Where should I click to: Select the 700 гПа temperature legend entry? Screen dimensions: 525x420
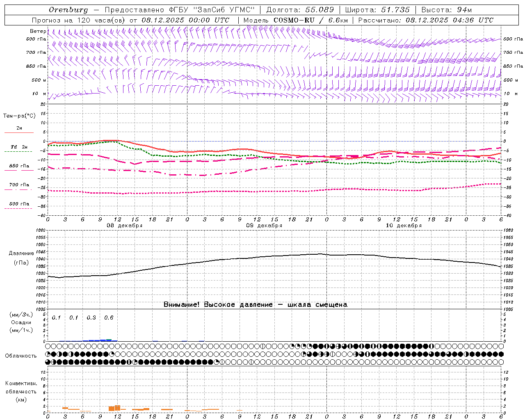point(19,185)
